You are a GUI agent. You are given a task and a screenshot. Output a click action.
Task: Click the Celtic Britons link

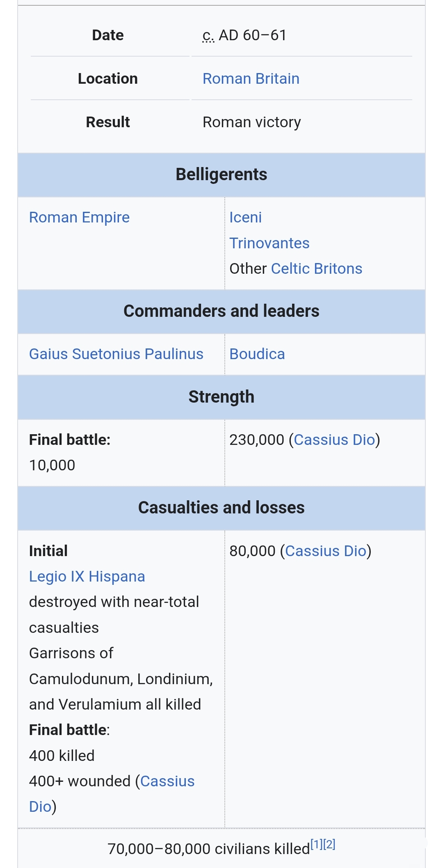tap(316, 268)
